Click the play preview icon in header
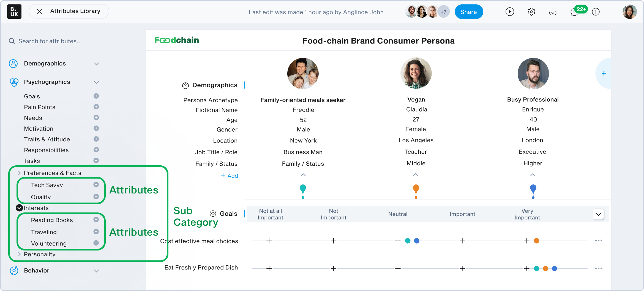644x291 pixels. tap(510, 12)
